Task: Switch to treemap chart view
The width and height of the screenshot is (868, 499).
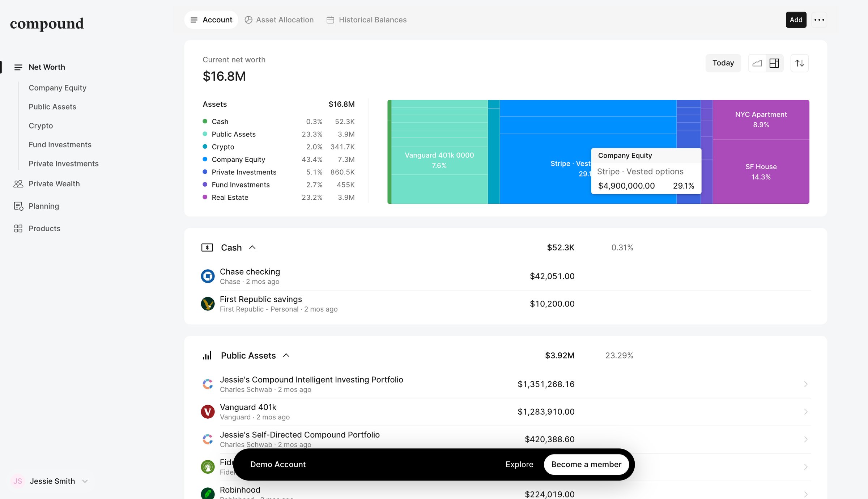Action: pyautogui.click(x=774, y=63)
